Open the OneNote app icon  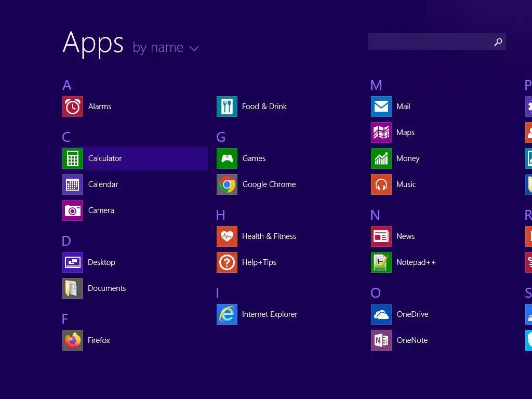coord(381,340)
